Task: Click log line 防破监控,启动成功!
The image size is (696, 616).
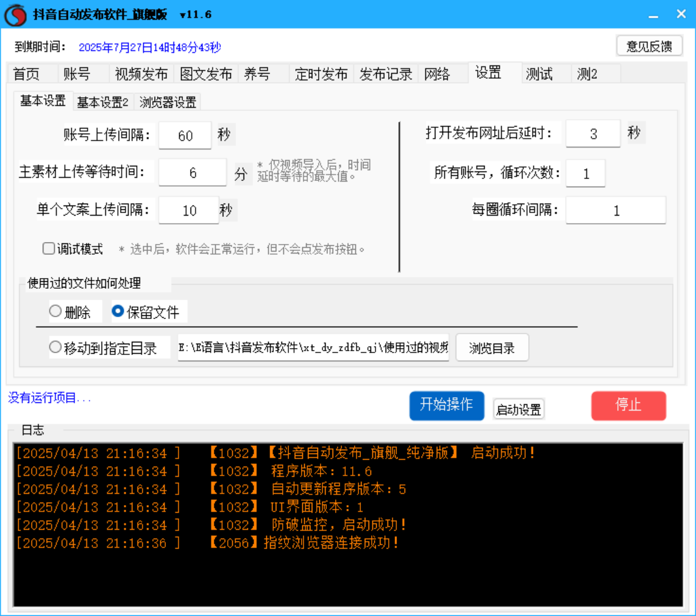Action: tap(339, 525)
